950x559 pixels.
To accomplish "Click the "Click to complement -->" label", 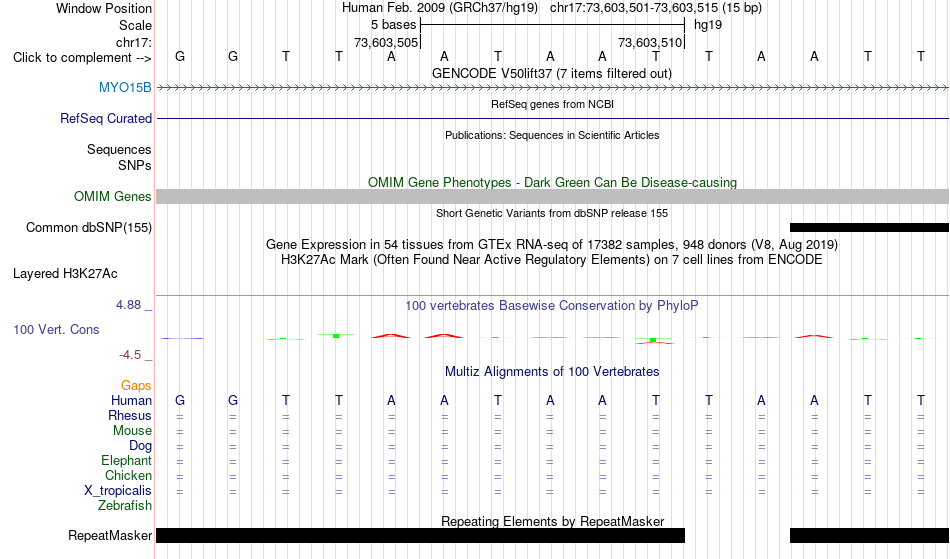I will 82,58.
